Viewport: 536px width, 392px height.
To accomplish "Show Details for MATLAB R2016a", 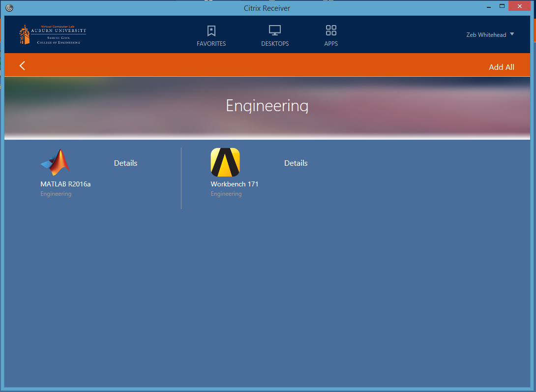I will coord(125,163).
